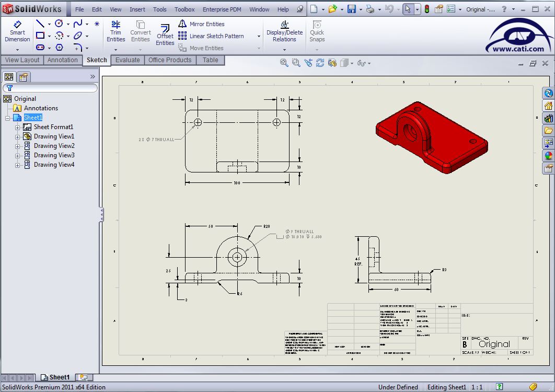Select Annotations in the feature tree
This screenshot has height=392, width=555.
pos(41,108)
